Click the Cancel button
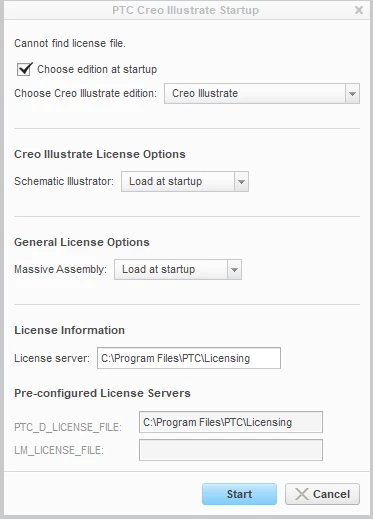The height and width of the screenshot is (521, 373). [322, 494]
